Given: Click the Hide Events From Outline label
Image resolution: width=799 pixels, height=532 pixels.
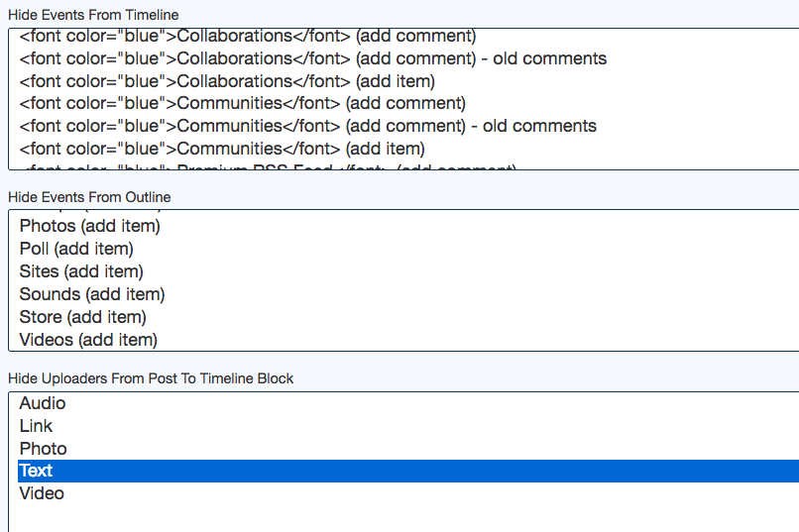Looking at the screenshot, I should pos(89,197).
